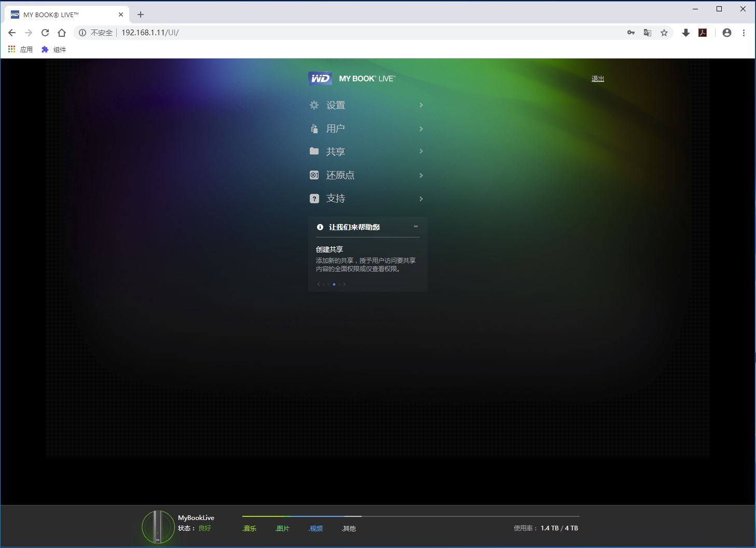The image size is (756, 548).
Task: Select the fourth help carousel dot
Action: pyautogui.click(x=339, y=284)
